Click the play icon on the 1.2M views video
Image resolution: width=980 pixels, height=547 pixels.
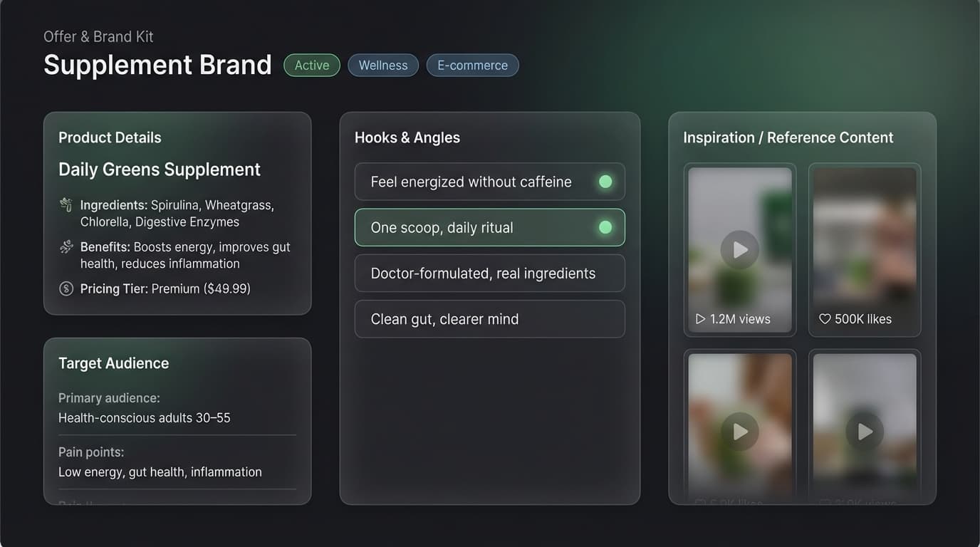click(x=739, y=249)
